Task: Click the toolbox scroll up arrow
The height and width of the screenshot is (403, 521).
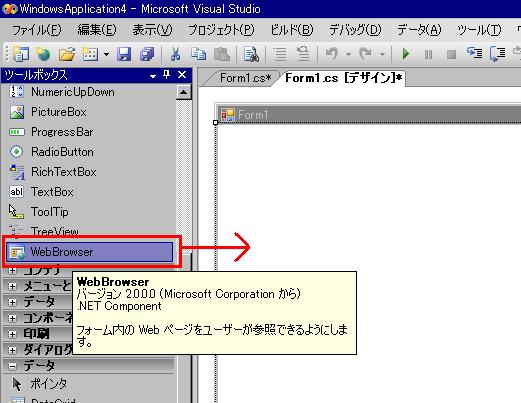Action: pos(183,92)
